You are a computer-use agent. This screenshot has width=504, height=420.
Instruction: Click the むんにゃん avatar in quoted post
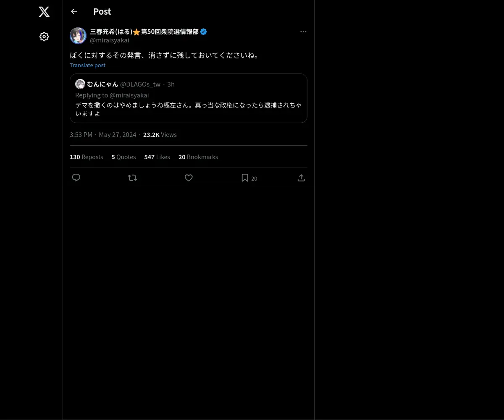pos(80,84)
